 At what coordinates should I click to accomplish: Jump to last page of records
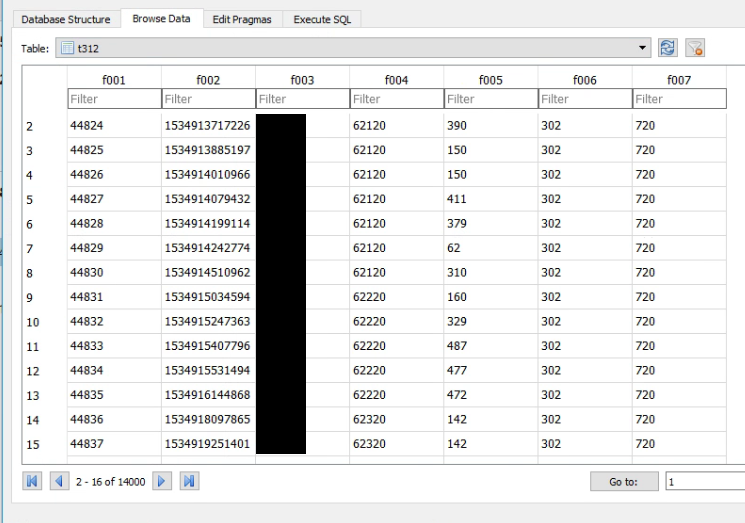coord(188,482)
